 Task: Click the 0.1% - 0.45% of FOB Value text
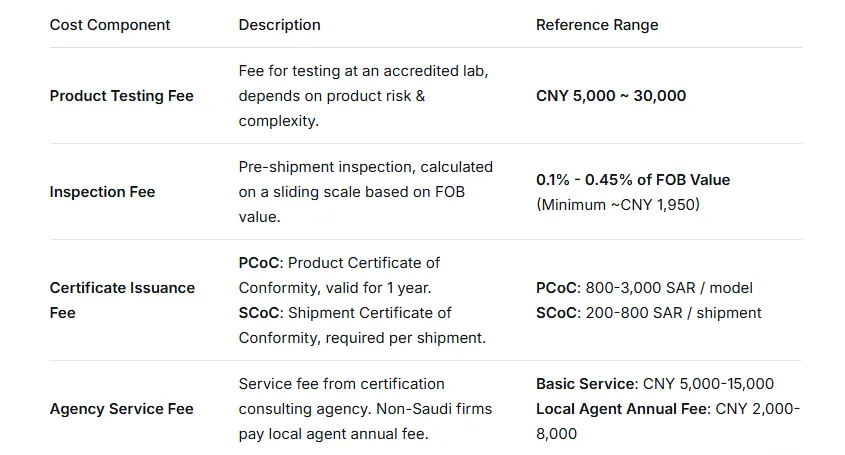coord(633,180)
